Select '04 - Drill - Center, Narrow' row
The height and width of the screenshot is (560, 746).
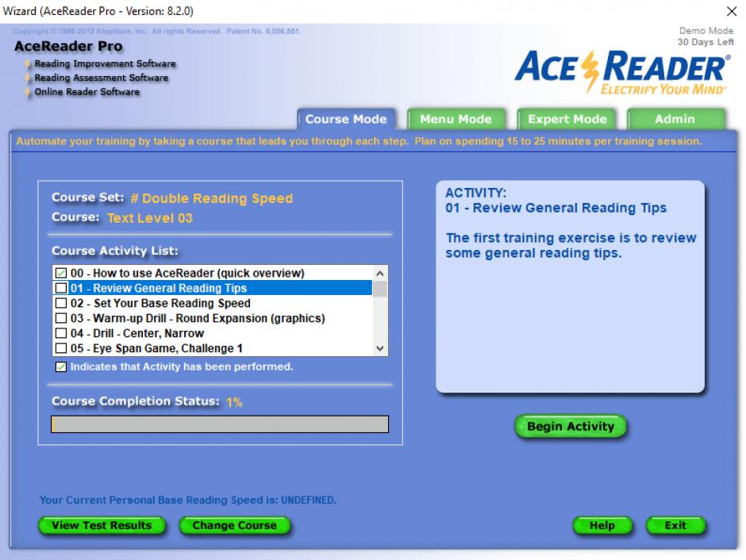click(213, 333)
